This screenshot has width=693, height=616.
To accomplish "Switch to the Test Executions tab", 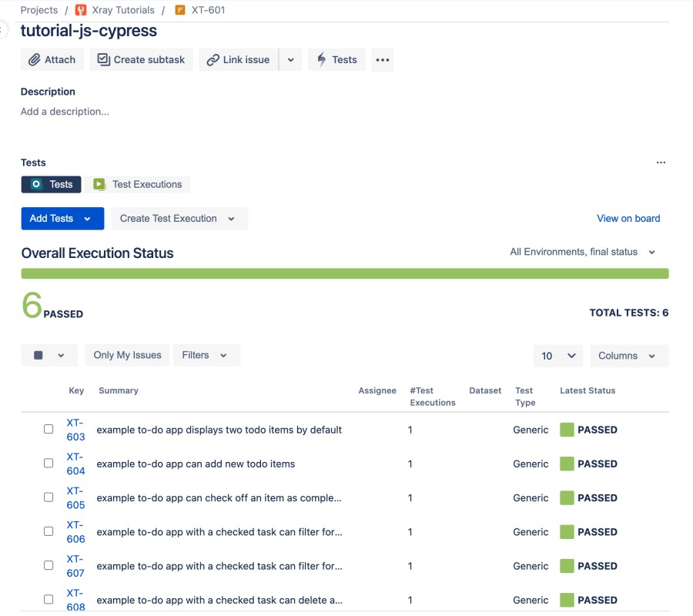I will coord(139,184).
